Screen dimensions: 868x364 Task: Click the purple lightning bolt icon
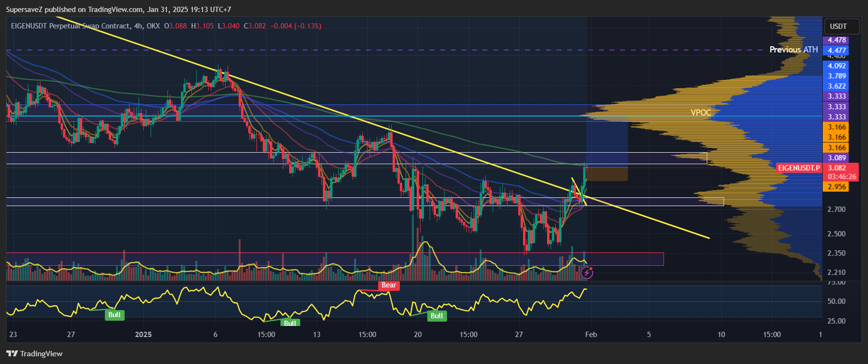(587, 273)
